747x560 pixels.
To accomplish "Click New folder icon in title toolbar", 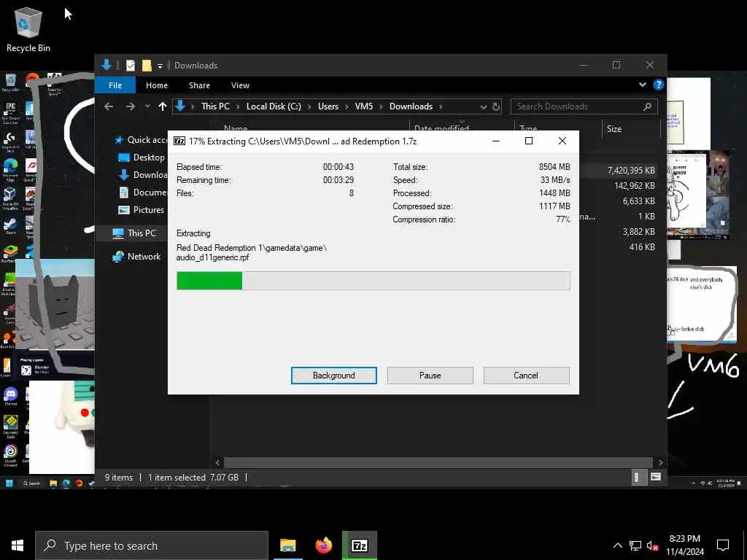I will tap(147, 65).
